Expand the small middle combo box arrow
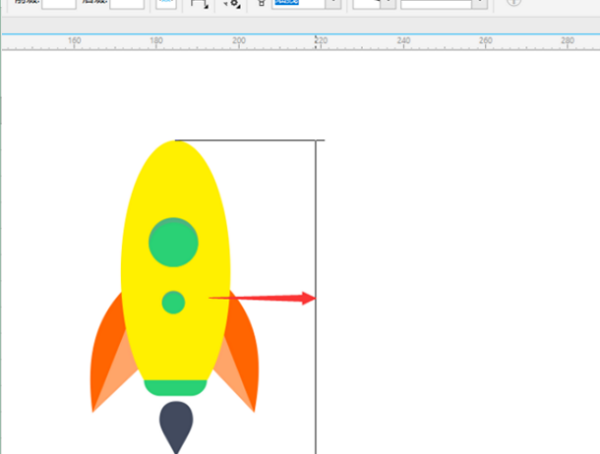 (387, 4)
